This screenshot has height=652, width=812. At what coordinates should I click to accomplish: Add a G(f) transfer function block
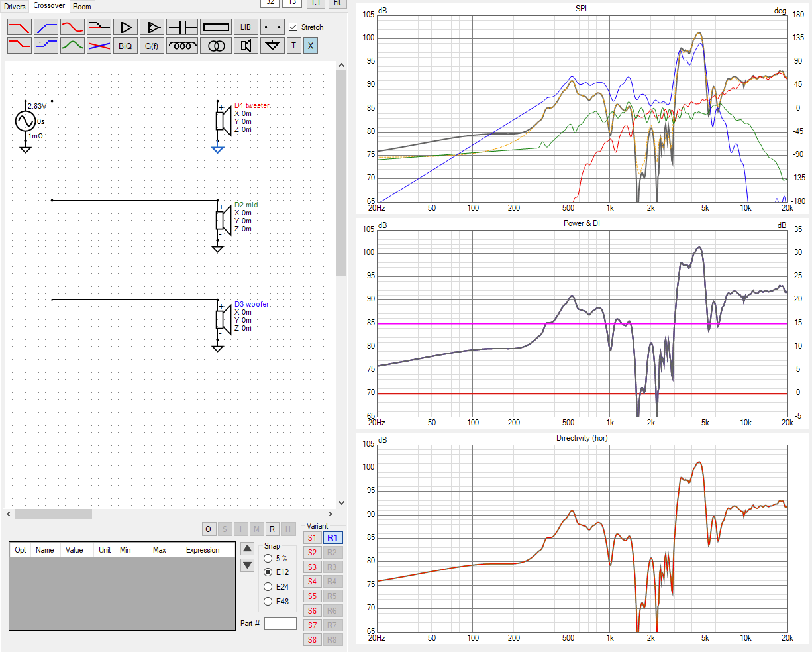[x=152, y=46]
